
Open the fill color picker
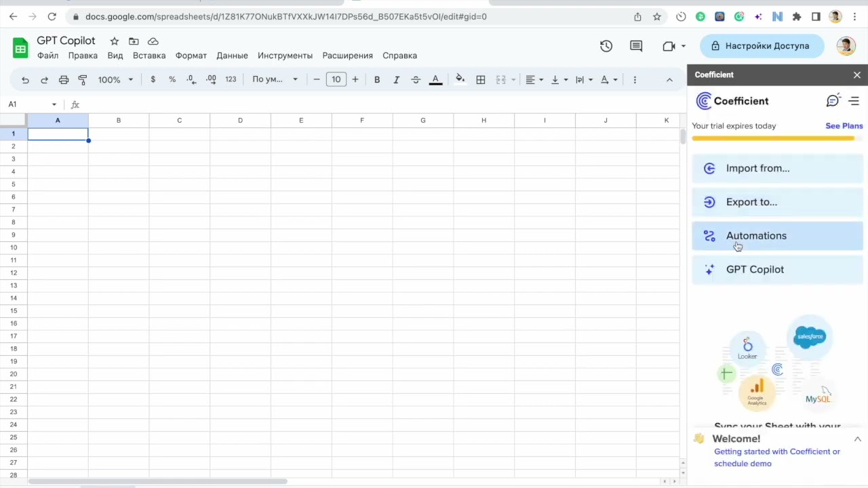[460, 80]
